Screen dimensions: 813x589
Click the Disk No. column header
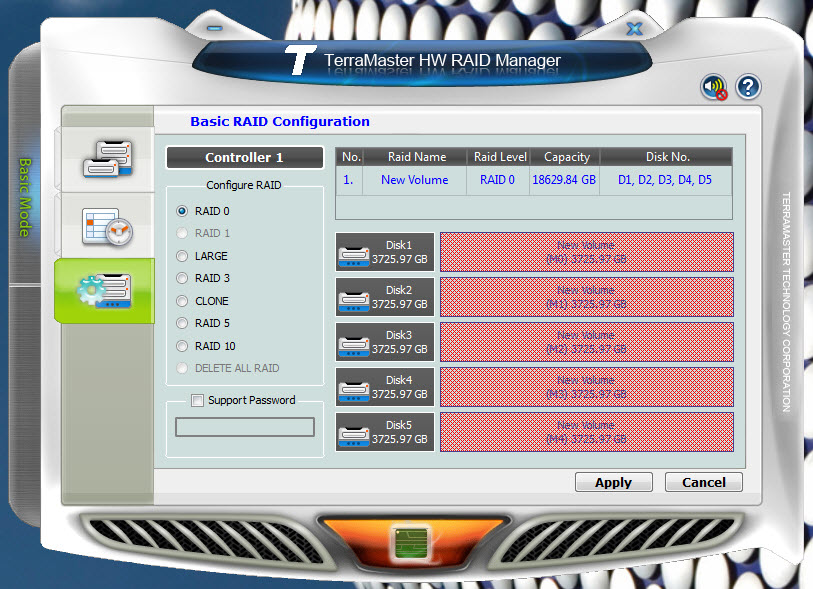(x=667, y=157)
